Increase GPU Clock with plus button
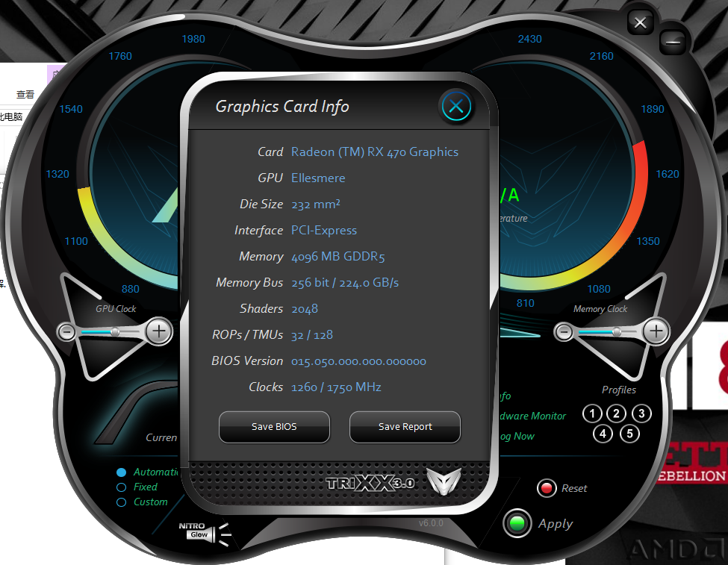Viewport: 728px width, 565px height. 159,331
